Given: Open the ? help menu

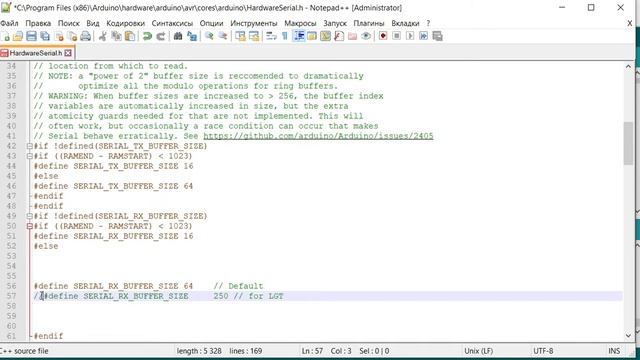Looking at the screenshot, I should pos(428,23).
